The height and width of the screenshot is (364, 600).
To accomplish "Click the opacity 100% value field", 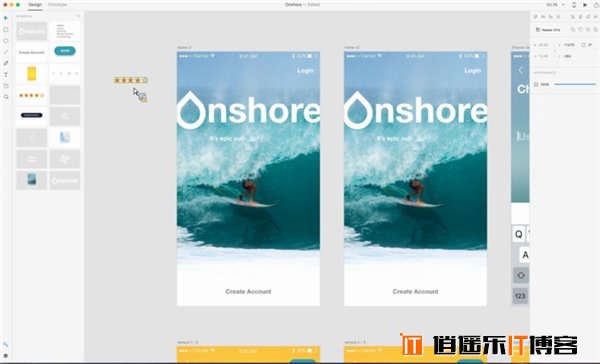I will 545,84.
